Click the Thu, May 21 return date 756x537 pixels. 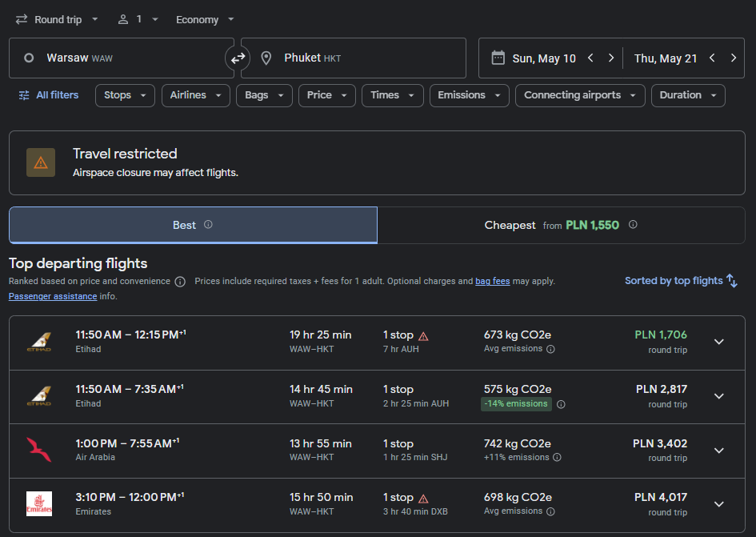pos(666,58)
